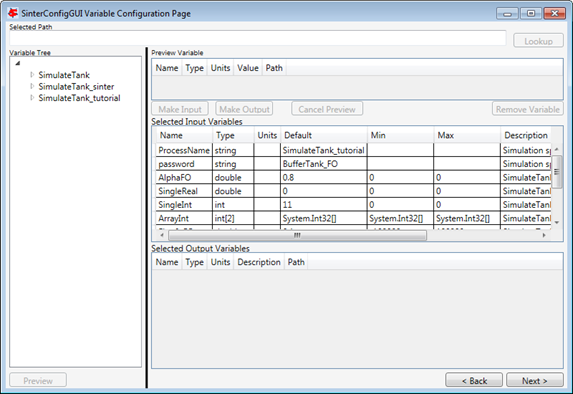
Task: Click the Lookup button
Action: point(538,41)
